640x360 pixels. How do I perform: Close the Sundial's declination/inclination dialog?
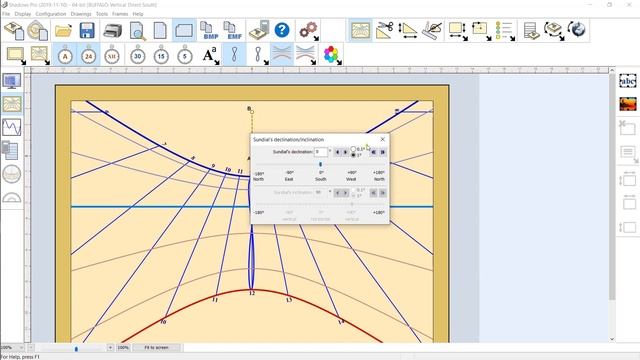(x=382, y=139)
